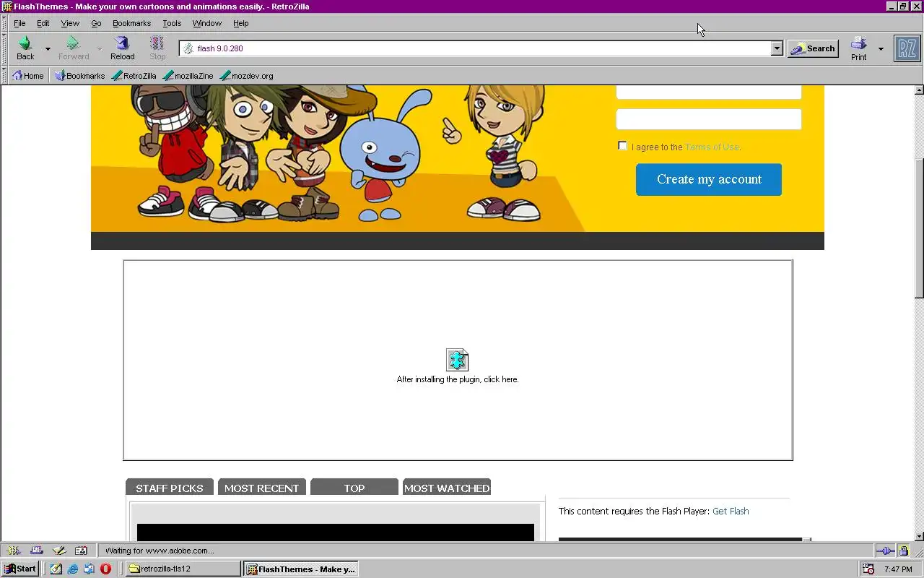
Task: Collapse the navigation toolbar grippy
Action: (x=4, y=48)
